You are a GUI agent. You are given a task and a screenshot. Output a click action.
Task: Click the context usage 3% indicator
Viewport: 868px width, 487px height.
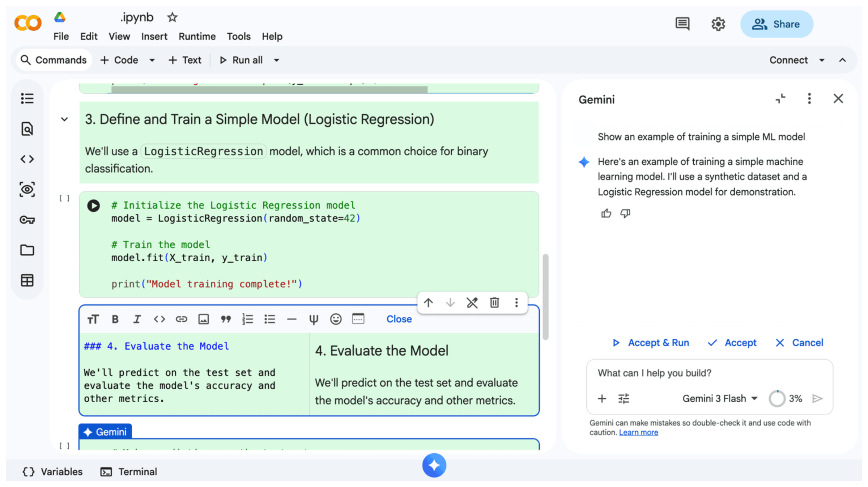click(x=786, y=399)
